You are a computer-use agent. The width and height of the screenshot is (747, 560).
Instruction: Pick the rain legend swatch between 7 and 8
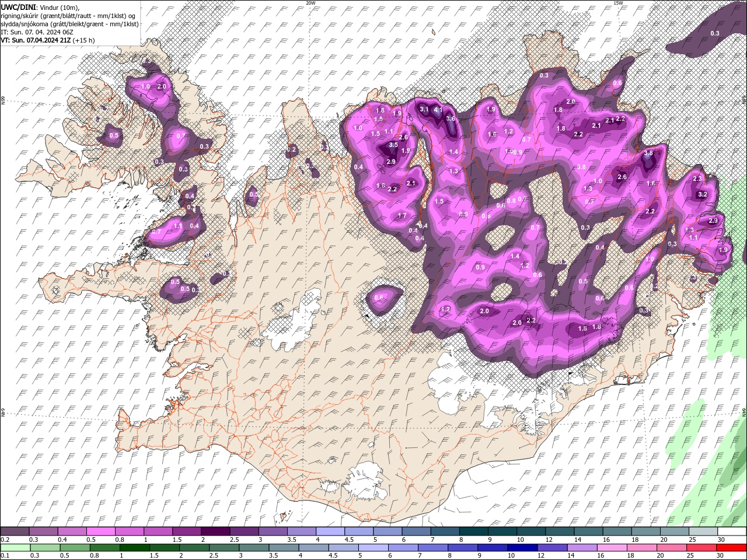[x=433, y=547]
